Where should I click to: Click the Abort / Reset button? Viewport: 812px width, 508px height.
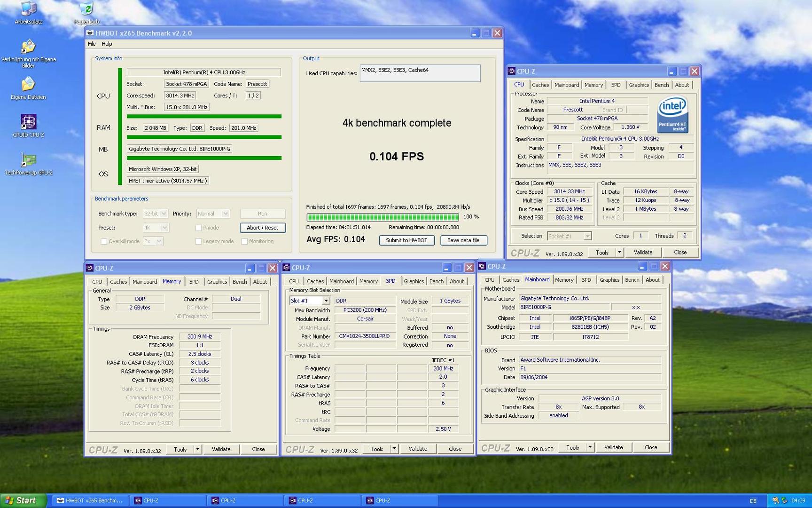(263, 228)
